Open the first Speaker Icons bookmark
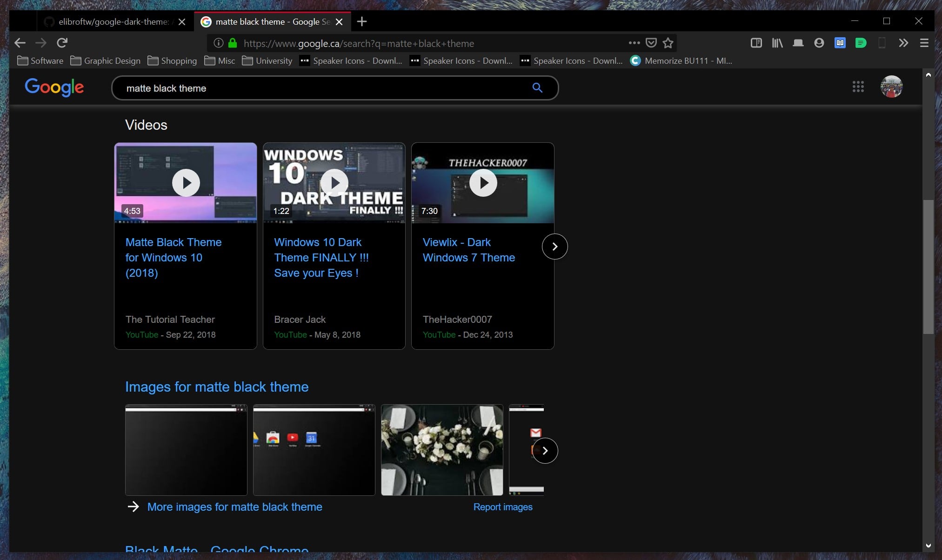 tap(351, 61)
